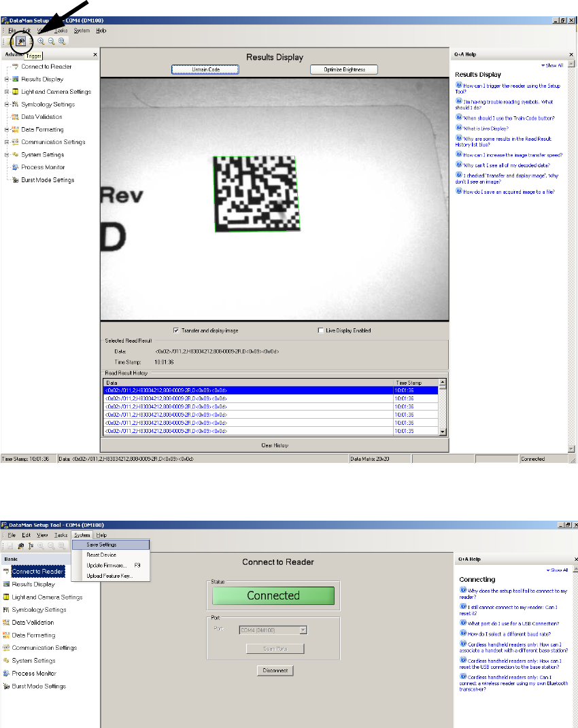Click the System Settings icon in the Basic list

[x=6, y=660]
